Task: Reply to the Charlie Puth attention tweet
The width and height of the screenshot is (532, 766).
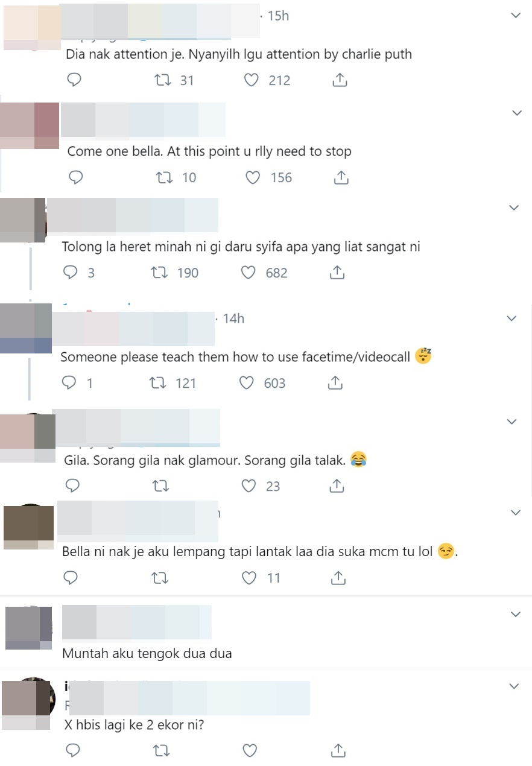Action: point(74,80)
